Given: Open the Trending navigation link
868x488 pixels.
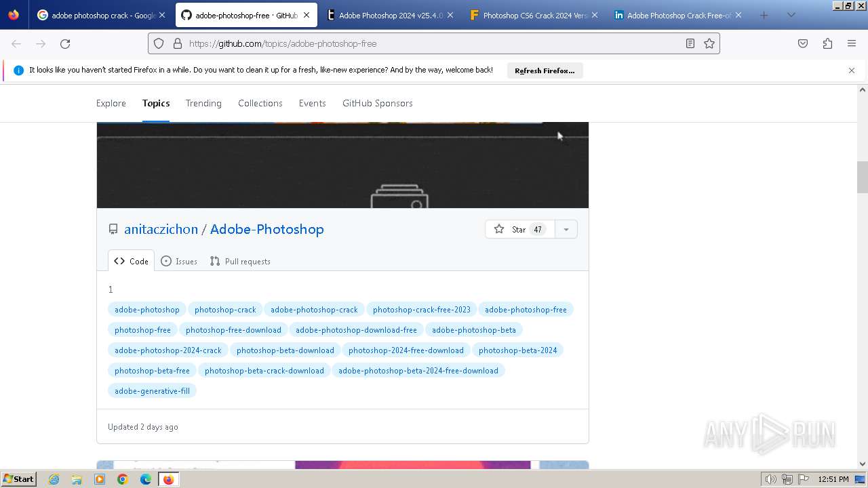Looking at the screenshot, I should [203, 103].
